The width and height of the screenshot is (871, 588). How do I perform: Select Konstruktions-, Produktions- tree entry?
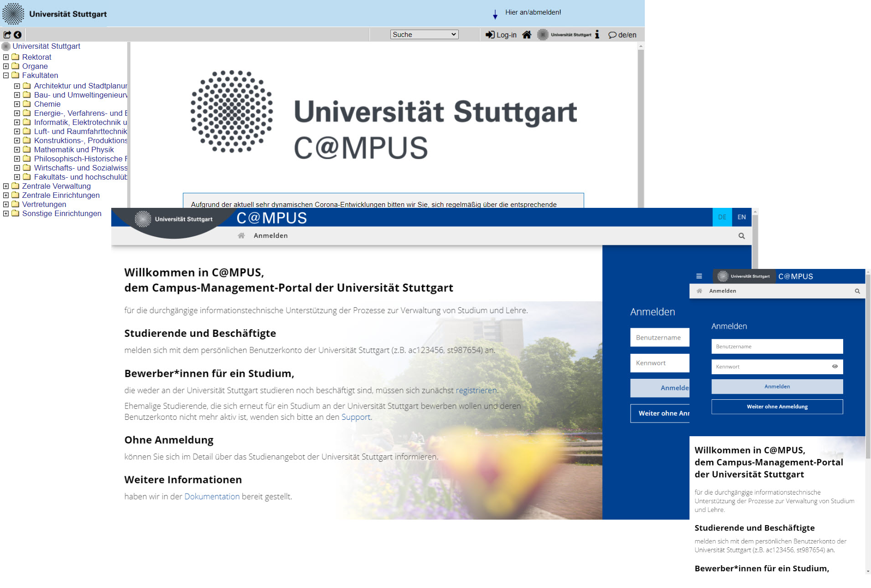pyautogui.click(x=81, y=140)
